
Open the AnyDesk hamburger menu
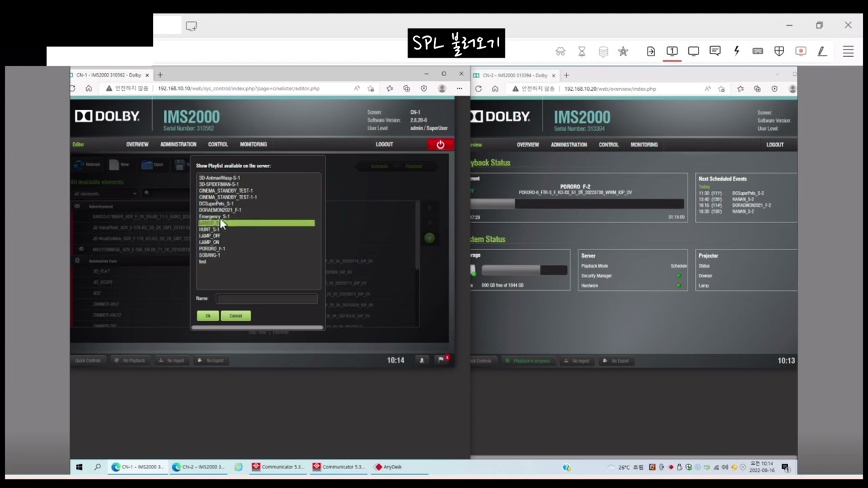click(848, 52)
